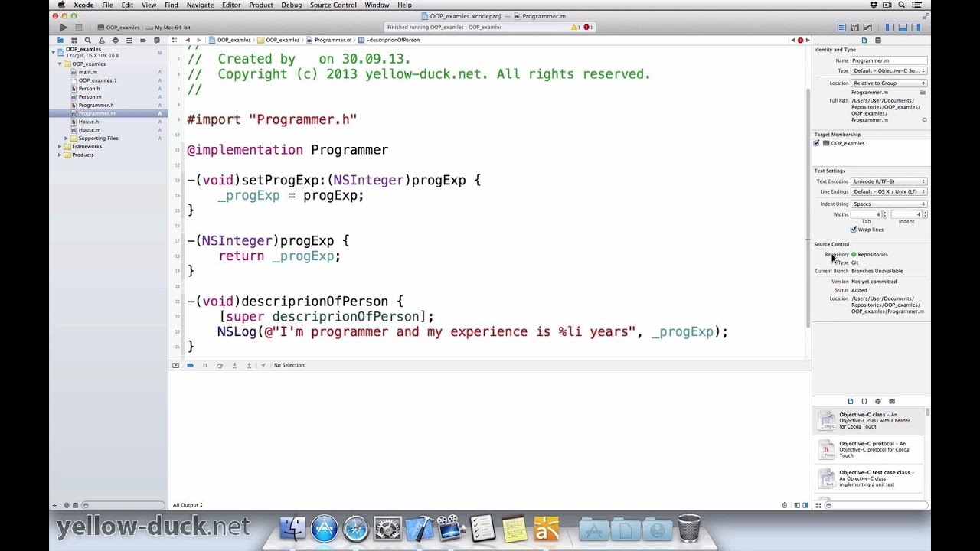Click the Stop button in the toolbar

pos(78,28)
